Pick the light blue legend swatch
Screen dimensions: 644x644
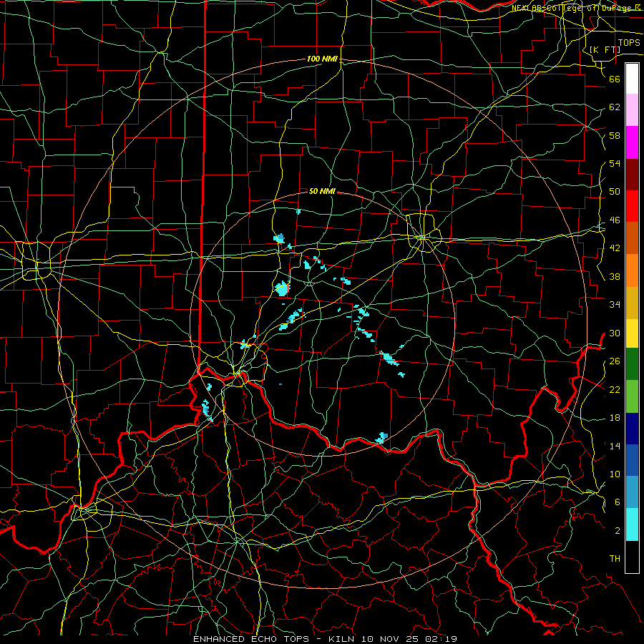point(632,492)
